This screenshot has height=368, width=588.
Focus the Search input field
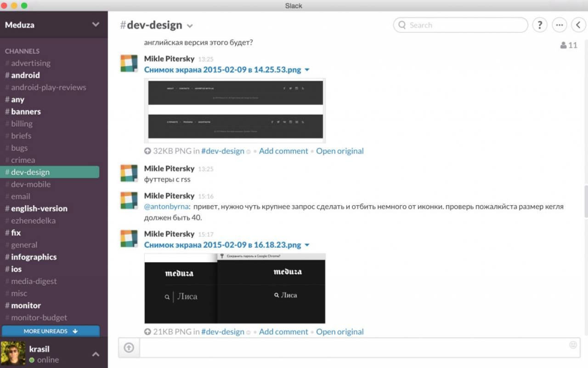point(460,25)
